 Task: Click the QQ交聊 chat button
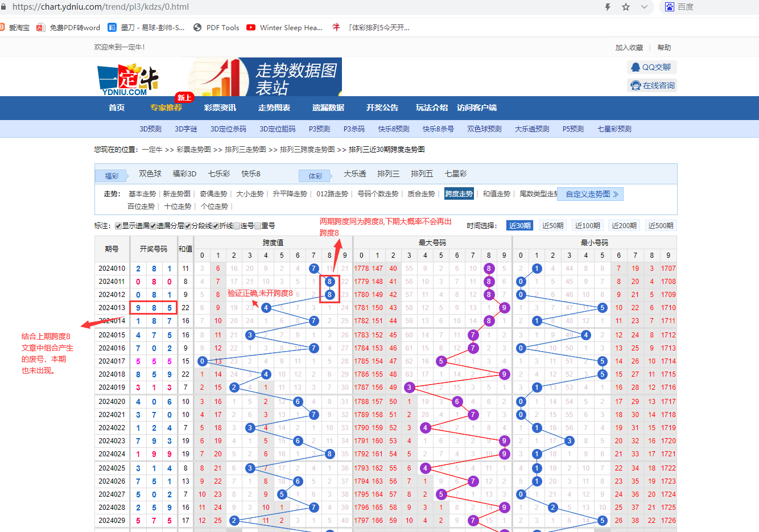(651, 67)
